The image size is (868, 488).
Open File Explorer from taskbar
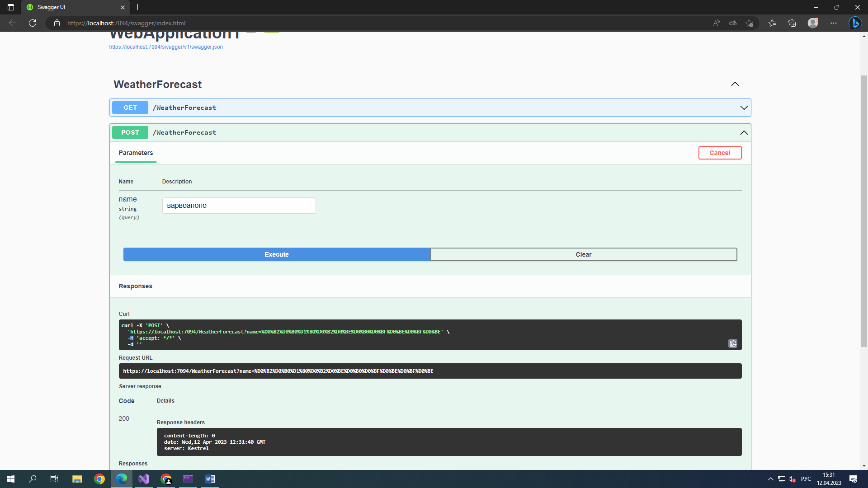[x=77, y=479]
